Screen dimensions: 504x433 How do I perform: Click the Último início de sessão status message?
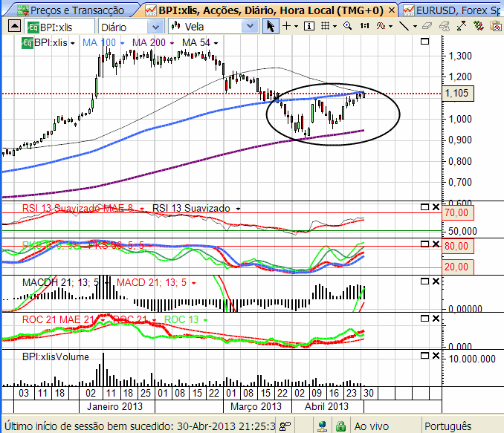140,426
